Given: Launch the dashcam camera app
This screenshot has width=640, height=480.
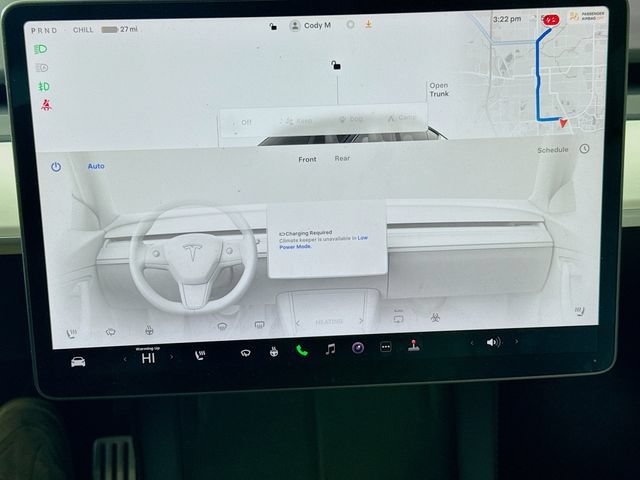Looking at the screenshot, I should click(x=358, y=348).
